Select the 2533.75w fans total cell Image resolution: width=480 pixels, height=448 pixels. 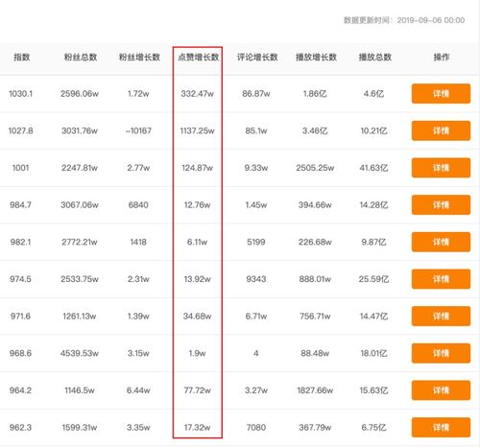tap(80, 279)
